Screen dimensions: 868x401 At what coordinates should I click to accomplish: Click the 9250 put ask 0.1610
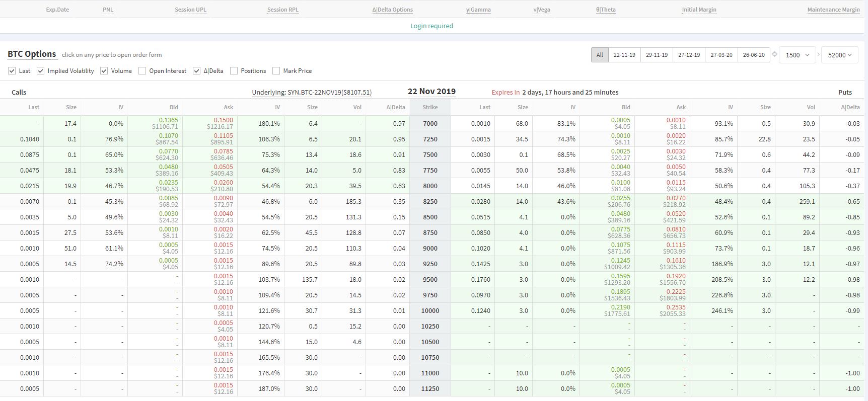676,261
